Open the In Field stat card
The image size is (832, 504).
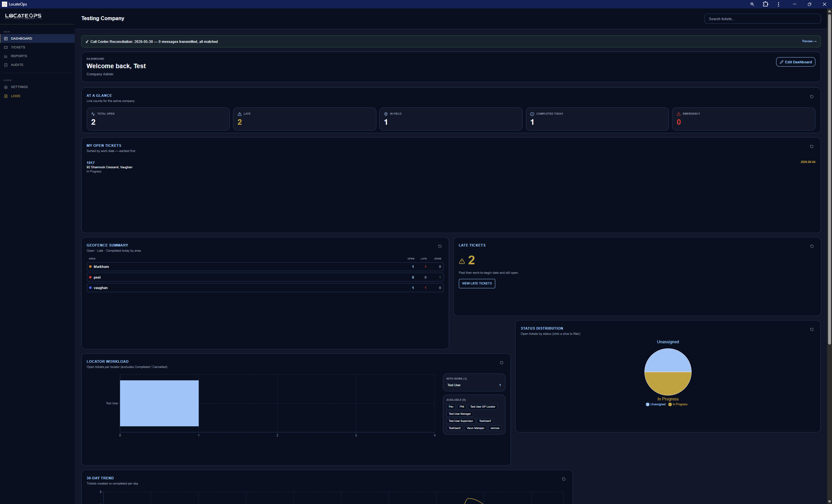[450, 119]
